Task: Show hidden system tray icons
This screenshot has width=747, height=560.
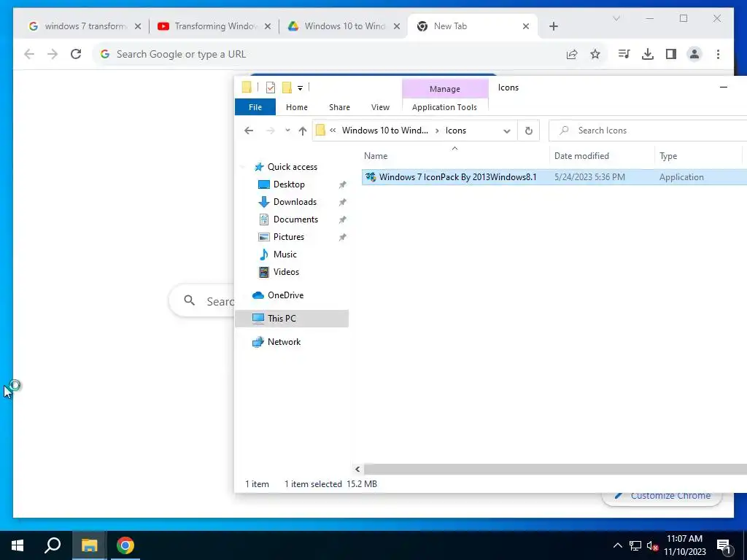Action: (617, 545)
